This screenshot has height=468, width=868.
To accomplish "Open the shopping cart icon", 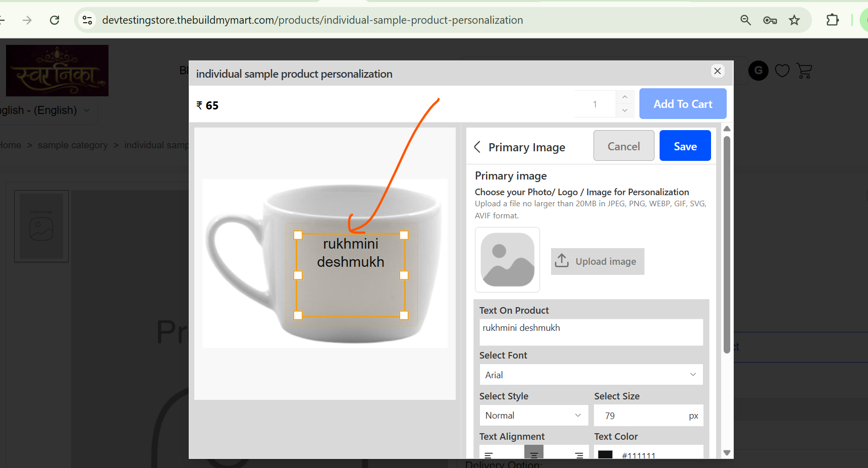I will (804, 71).
